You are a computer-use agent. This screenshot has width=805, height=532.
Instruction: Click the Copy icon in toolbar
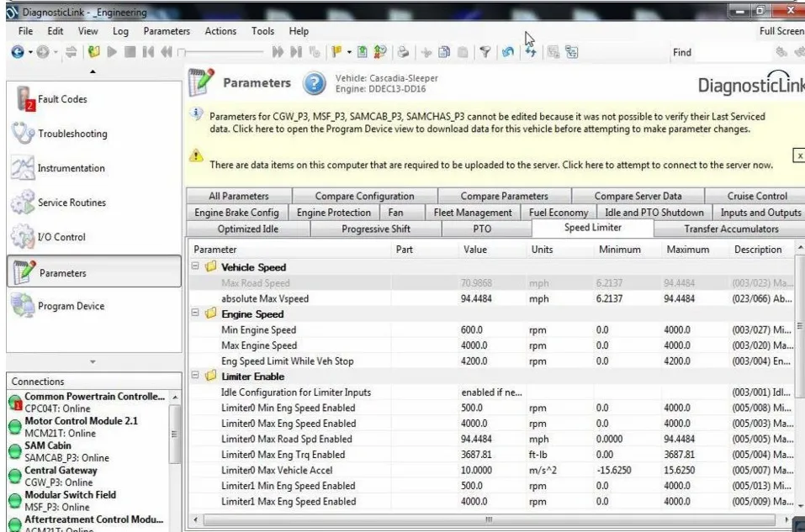coord(445,52)
